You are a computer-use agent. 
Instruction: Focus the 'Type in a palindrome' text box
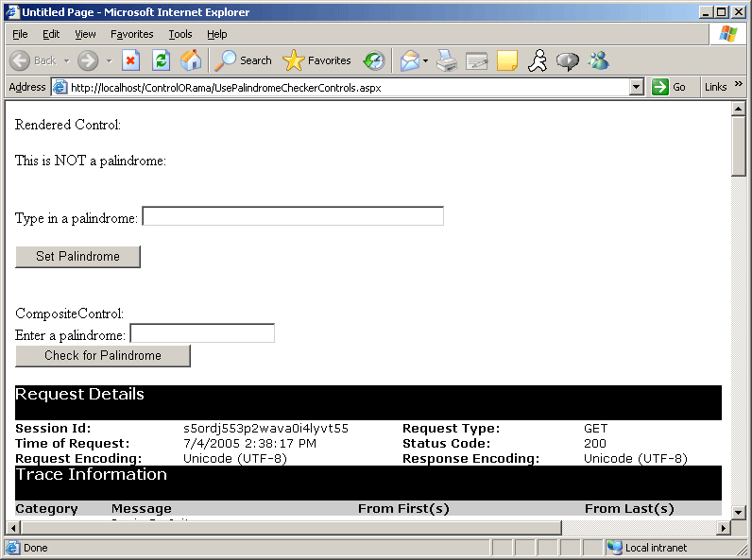click(x=292, y=216)
